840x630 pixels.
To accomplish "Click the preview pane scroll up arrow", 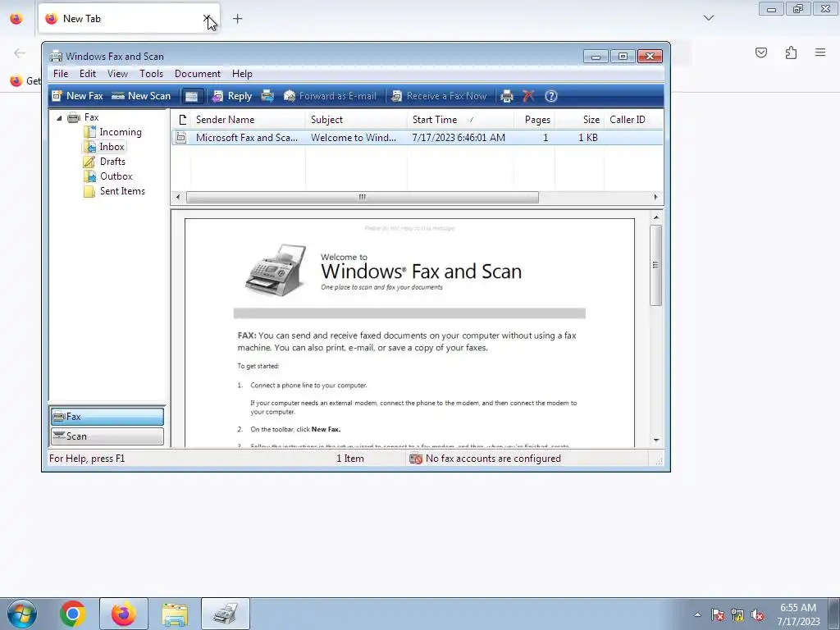I will (655, 217).
